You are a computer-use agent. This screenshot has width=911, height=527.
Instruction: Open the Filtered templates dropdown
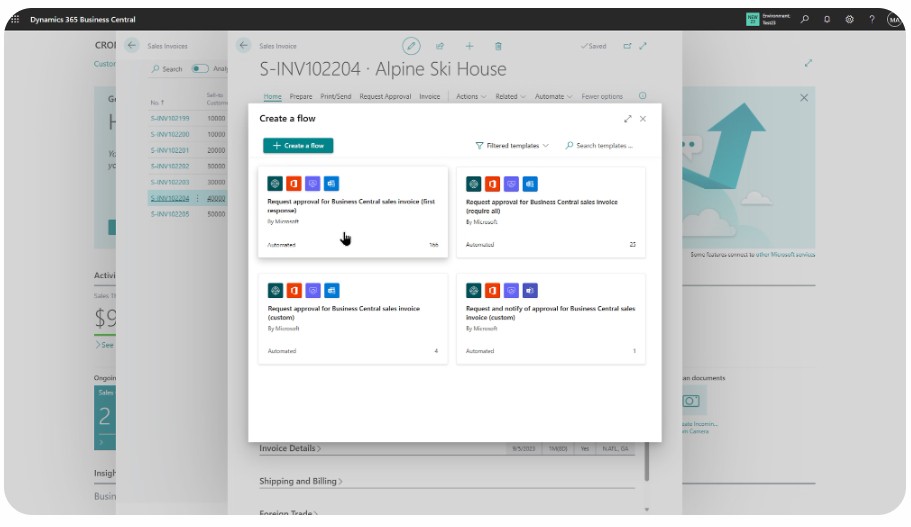pyautogui.click(x=512, y=146)
